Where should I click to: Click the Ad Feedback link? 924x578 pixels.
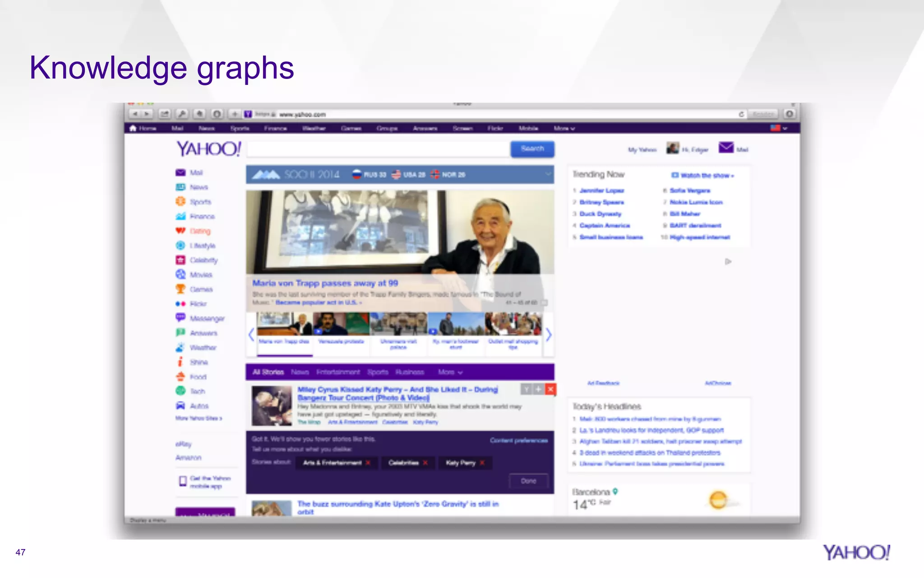603,383
